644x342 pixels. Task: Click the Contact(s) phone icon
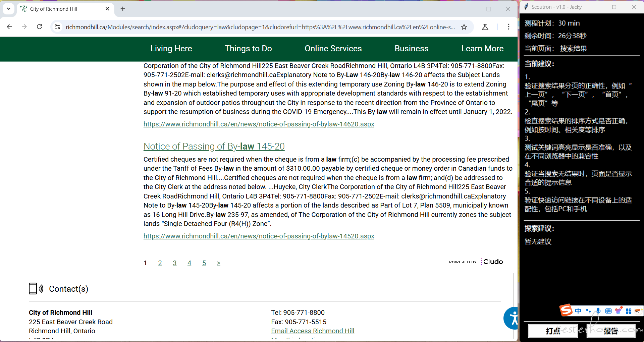(36, 288)
